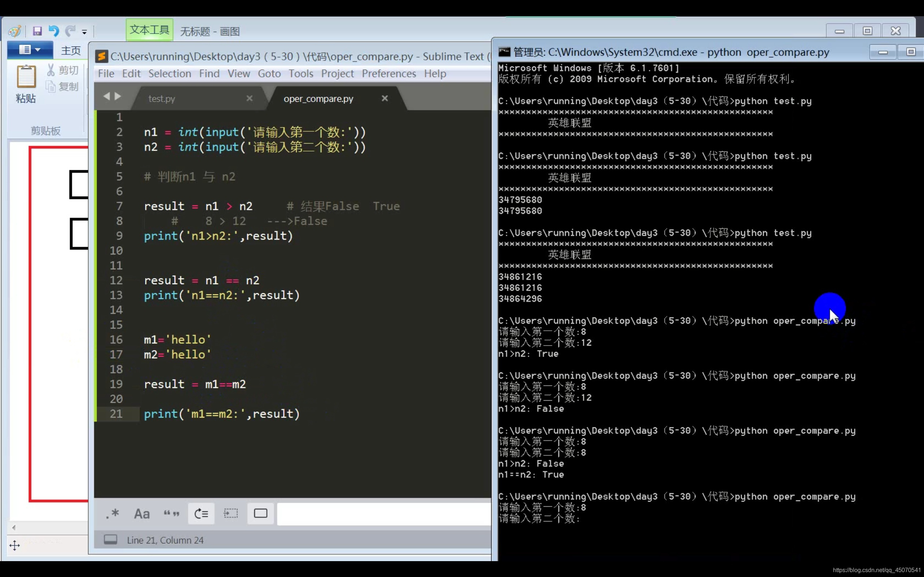Switch to the test.py tab
The width and height of the screenshot is (924, 577).
pyautogui.click(x=161, y=98)
